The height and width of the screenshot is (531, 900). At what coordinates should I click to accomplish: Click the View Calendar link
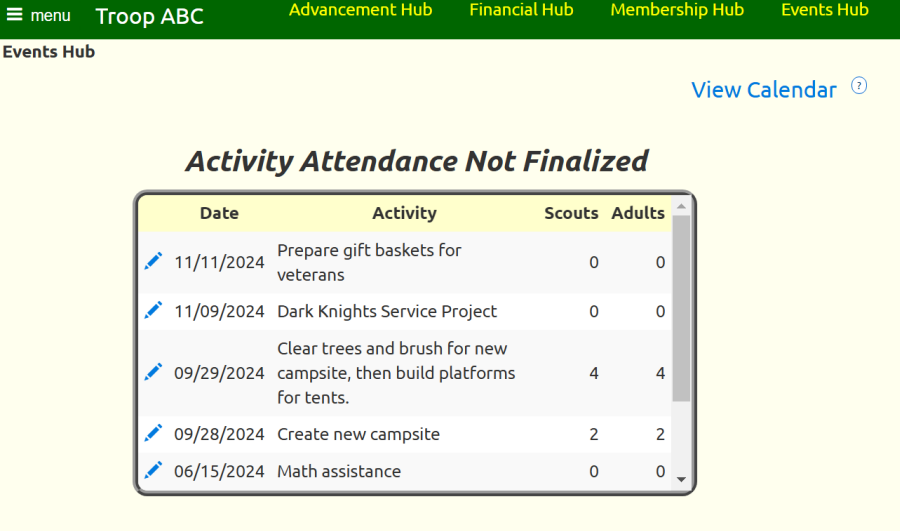tap(763, 90)
